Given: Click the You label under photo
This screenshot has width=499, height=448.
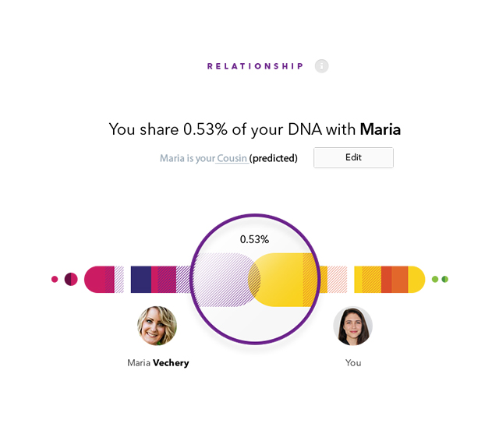Looking at the screenshot, I should tap(353, 363).
